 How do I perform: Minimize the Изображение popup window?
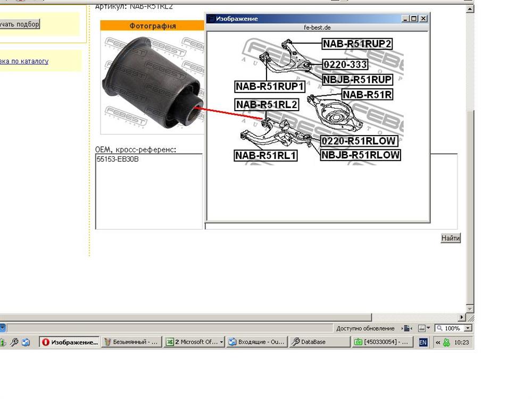(x=405, y=19)
